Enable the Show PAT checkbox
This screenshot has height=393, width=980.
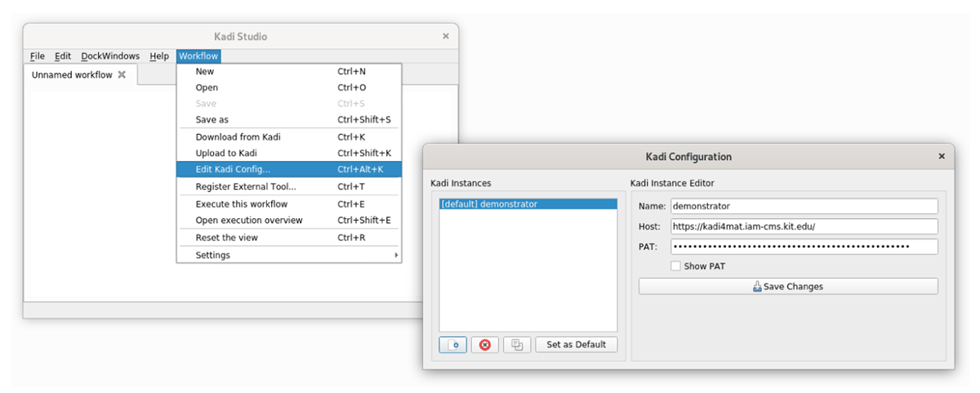[675, 266]
